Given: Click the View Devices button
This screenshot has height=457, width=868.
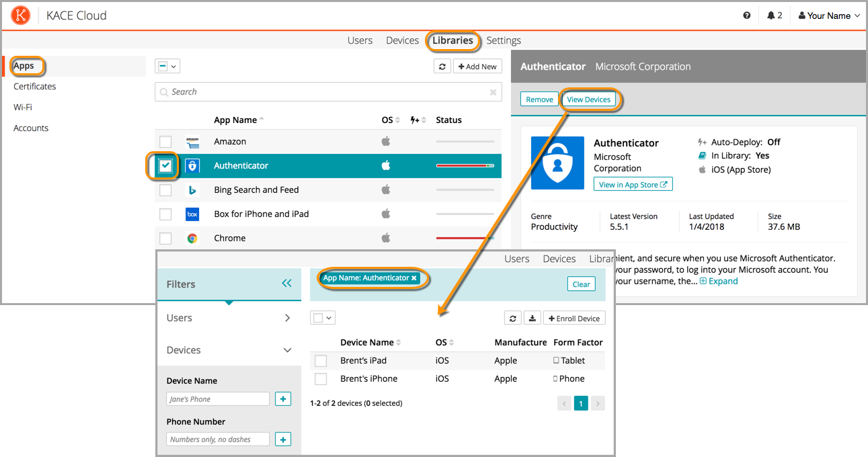Looking at the screenshot, I should click(x=588, y=99).
